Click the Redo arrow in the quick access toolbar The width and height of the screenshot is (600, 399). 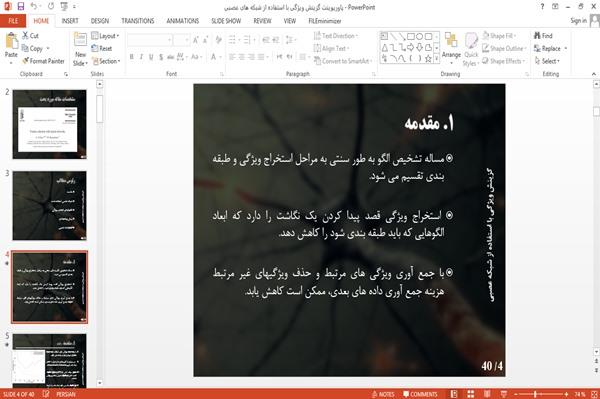tap(51, 7)
